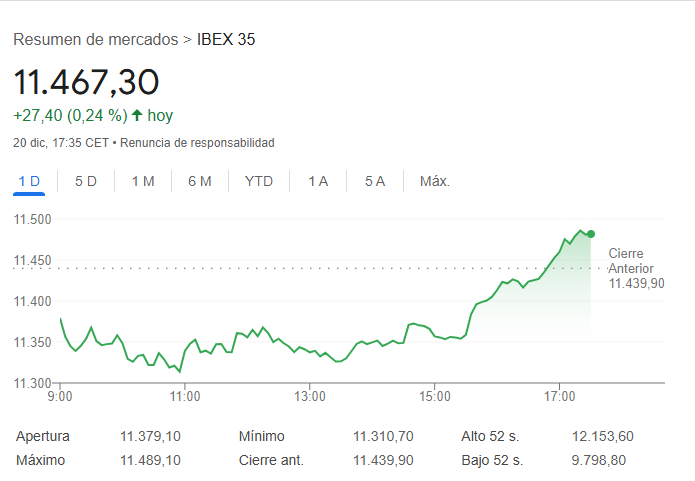Click the 15:00 time axis label
695x481 pixels.
435,397
